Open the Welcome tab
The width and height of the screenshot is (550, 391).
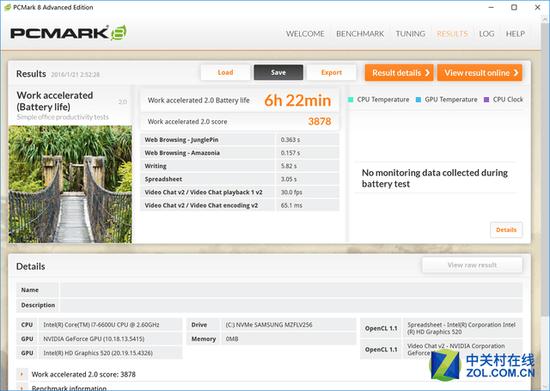[x=305, y=34]
